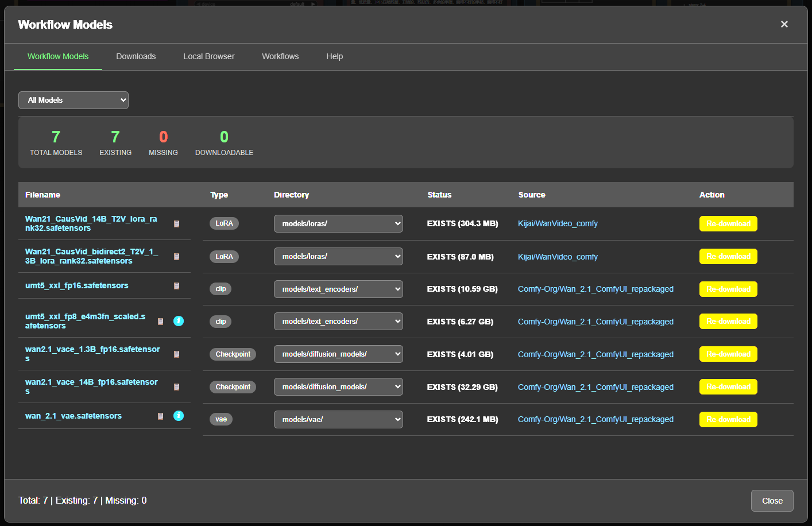This screenshot has width=812, height=526.
Task: Close the Workflow Models dialog with X
Action: (784, 24)
